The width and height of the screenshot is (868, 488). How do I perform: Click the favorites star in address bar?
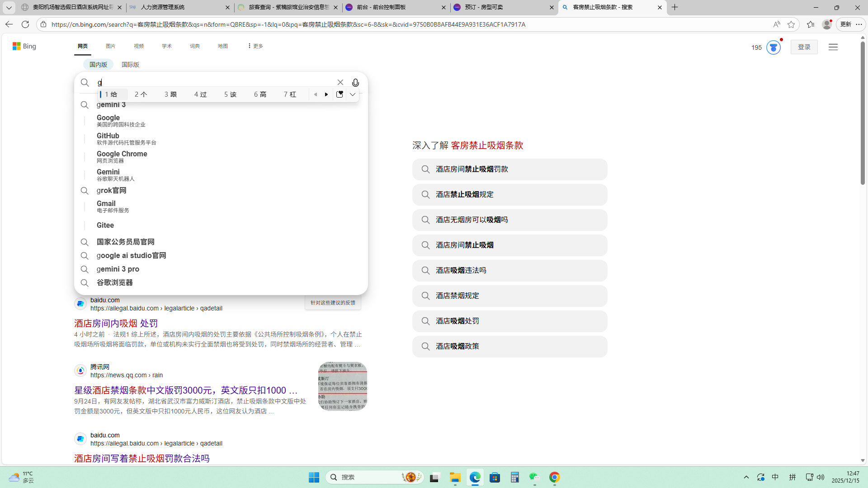[791, 24]
